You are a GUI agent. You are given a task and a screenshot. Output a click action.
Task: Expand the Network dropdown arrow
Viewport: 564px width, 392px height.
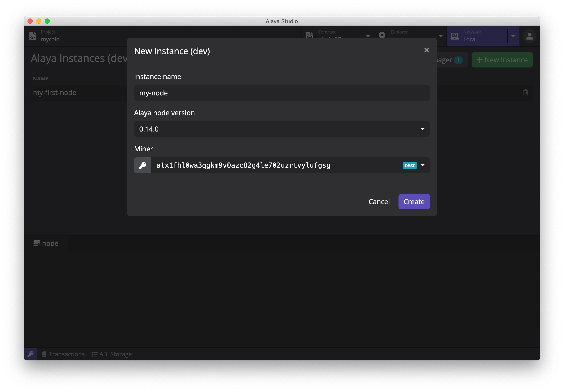coord(513,36)
